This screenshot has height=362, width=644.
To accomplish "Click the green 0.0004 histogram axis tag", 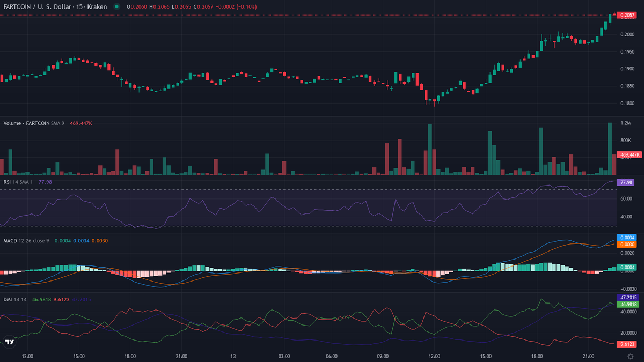I will (627, 267).
